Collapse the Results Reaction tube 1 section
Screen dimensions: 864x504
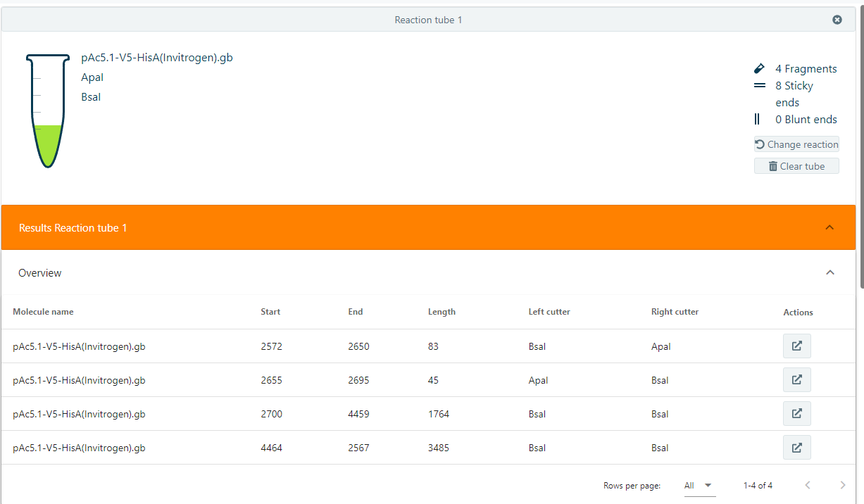[x=829, y=227]
